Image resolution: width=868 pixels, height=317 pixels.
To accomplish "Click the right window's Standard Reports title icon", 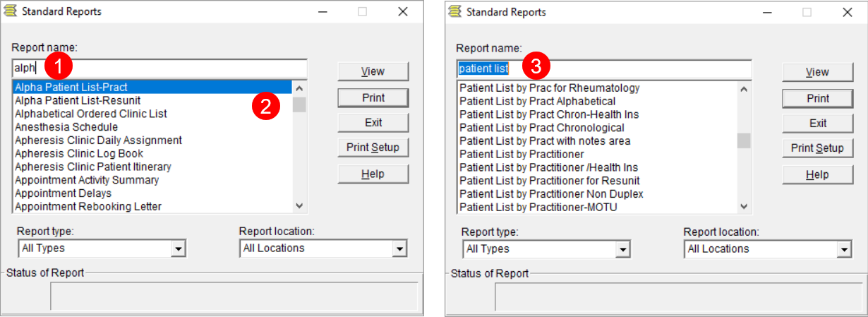I will coord(455,11).
